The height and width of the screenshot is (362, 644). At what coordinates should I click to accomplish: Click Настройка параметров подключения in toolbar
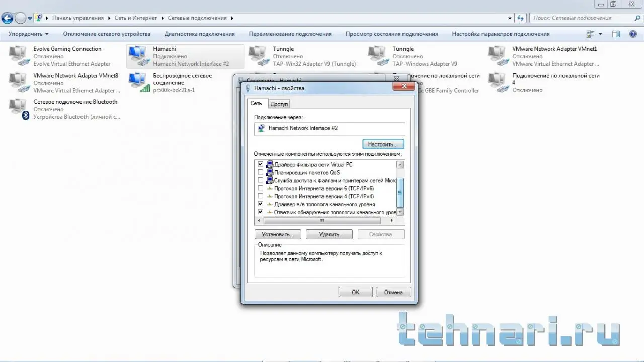pyautogui.click(x=501, y=34)
